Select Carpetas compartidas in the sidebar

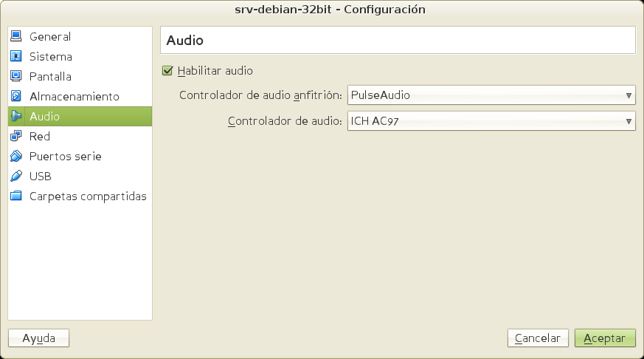click(x=88, y=196)
